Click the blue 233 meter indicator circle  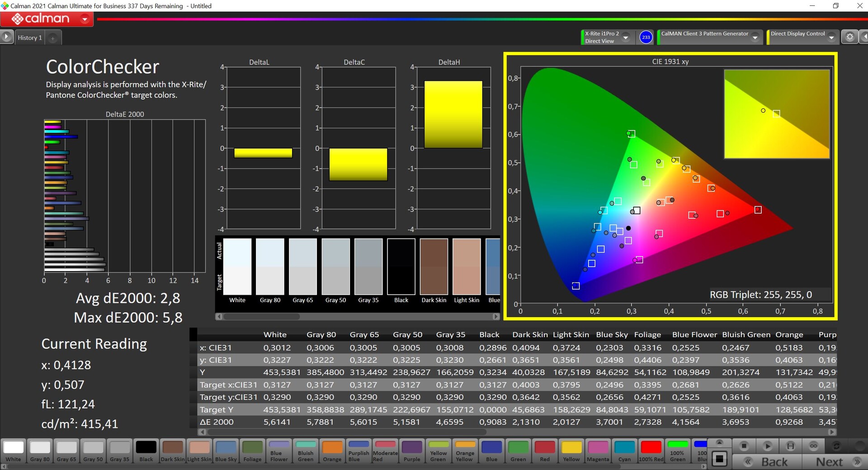coord(646,38)
